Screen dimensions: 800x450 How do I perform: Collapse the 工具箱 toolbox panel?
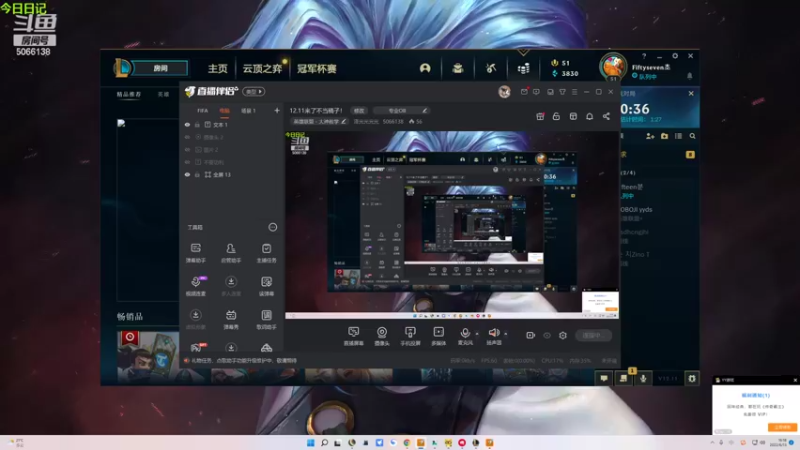(272, 227)
